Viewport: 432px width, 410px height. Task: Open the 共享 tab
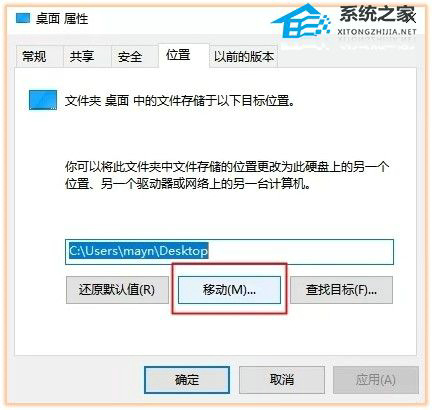[82, 56]
